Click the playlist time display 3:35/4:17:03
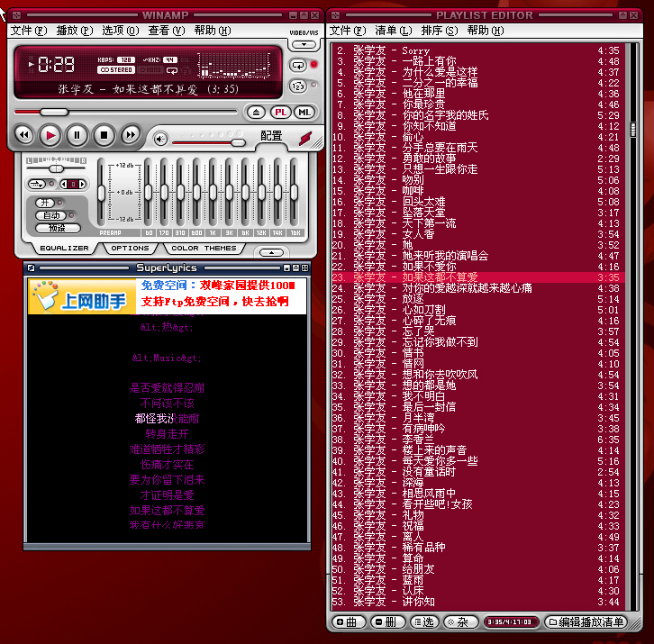 click(510, 621)
